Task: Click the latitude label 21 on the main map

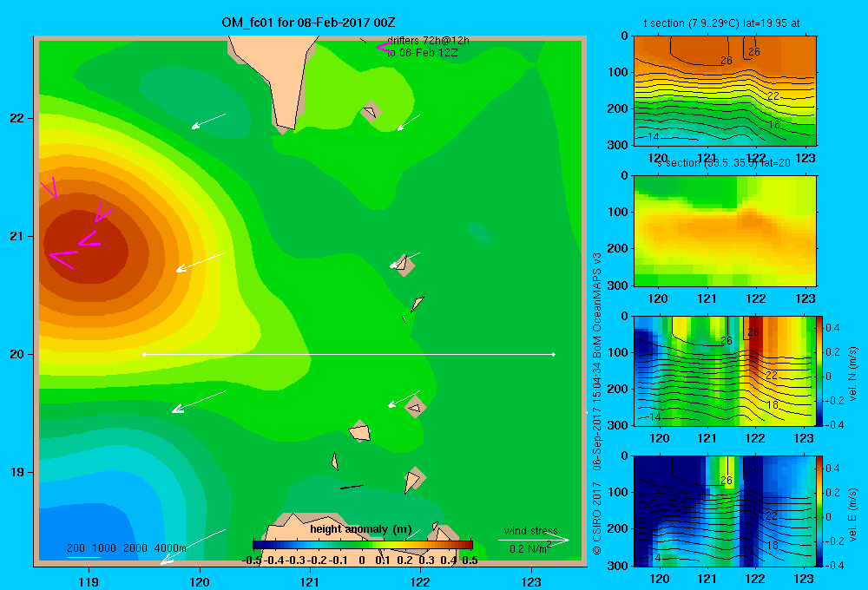Action: pyautogui.click(x=16, y=236)
